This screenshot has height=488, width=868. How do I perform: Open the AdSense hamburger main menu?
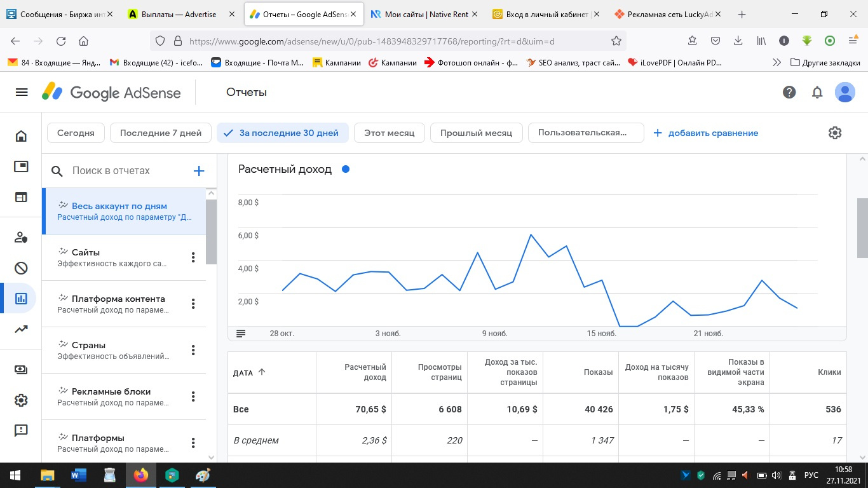click(22, 92)
